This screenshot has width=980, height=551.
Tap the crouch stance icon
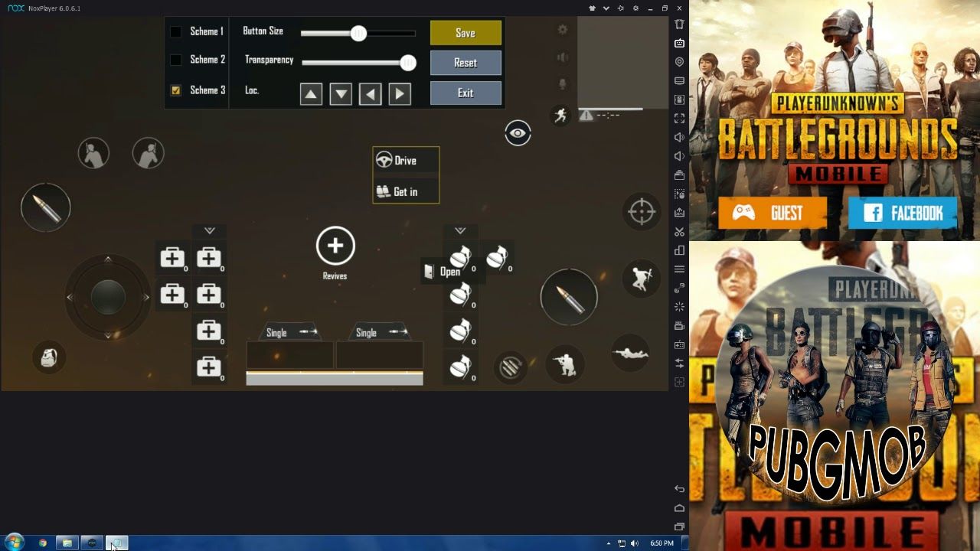[x=564, y=365]
